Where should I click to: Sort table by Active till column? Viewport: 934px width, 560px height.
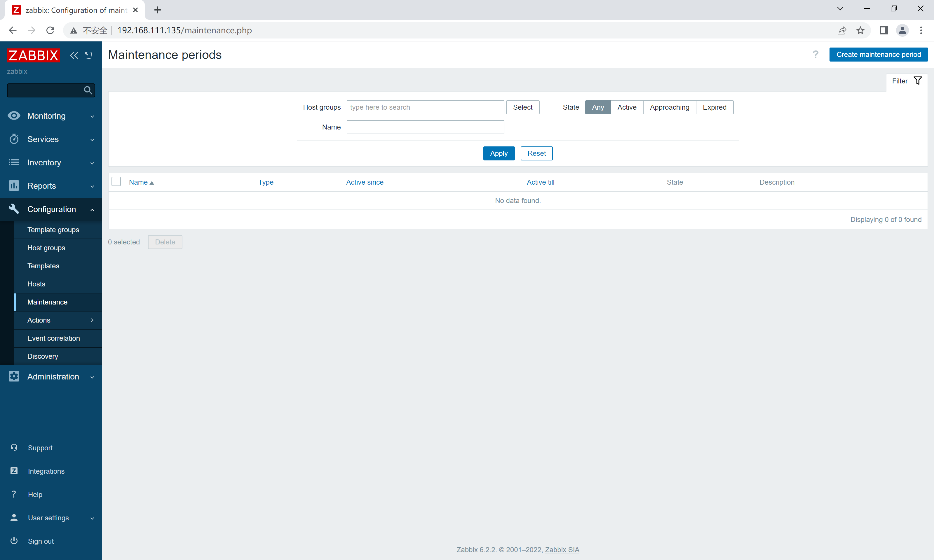click(541, 182)
